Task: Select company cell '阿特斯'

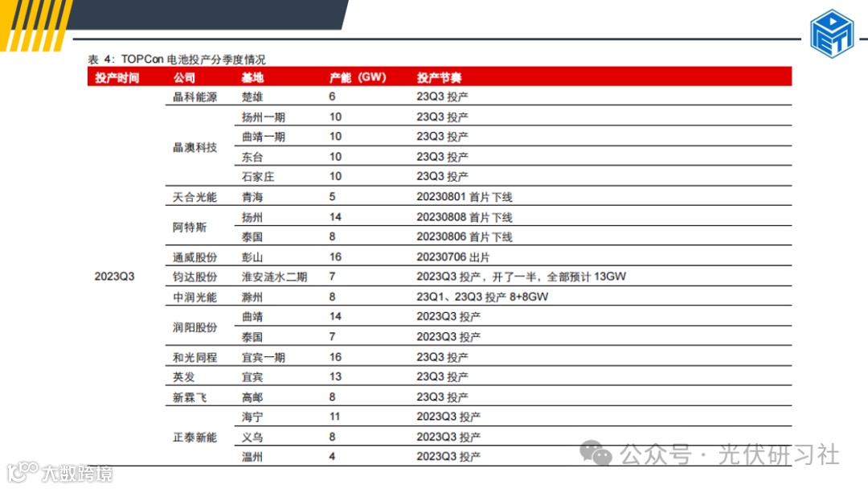Action: pyautogui.click(x=190, y=227)
